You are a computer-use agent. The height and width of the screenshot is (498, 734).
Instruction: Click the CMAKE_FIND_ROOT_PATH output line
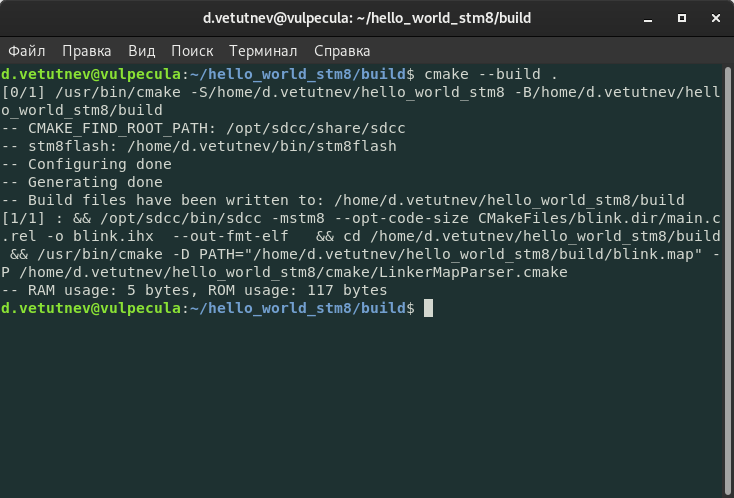click(x=204, y=128)
